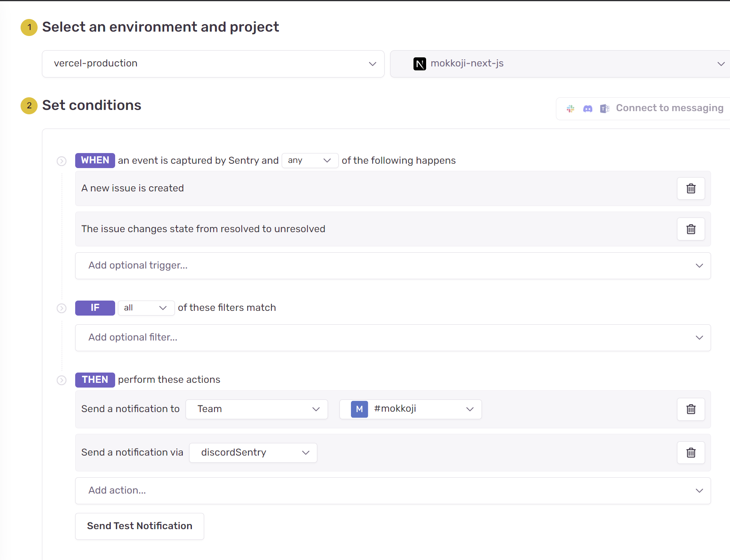Click 'Set conditions' heading

92,105
